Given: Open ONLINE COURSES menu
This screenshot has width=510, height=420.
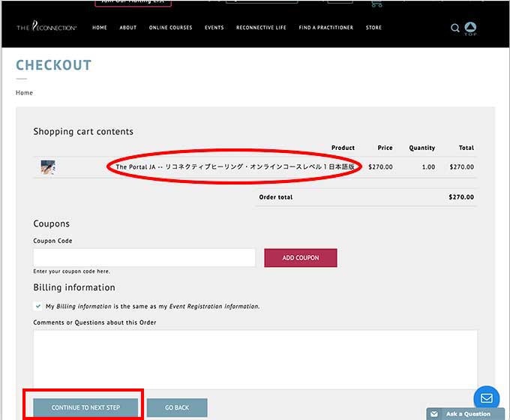Looking at the screenshot, I should [170, 28].
